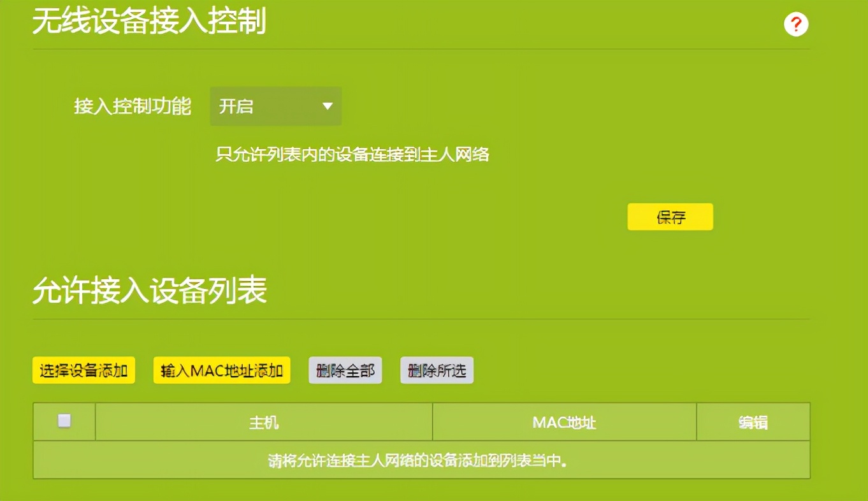The width and height of the screenshot is (868, 501).
Task: Click the 选择设备添加 button
Action: click(83, 370)
